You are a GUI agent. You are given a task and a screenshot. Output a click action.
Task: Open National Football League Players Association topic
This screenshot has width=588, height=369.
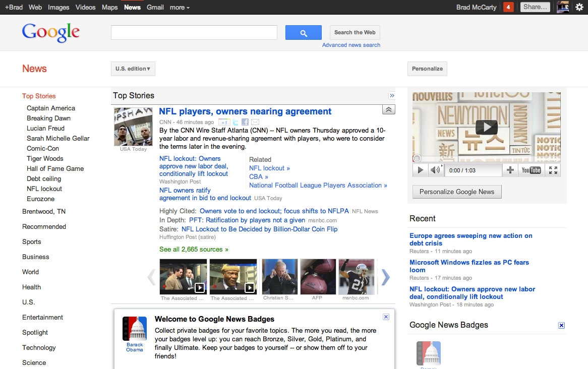318,186
